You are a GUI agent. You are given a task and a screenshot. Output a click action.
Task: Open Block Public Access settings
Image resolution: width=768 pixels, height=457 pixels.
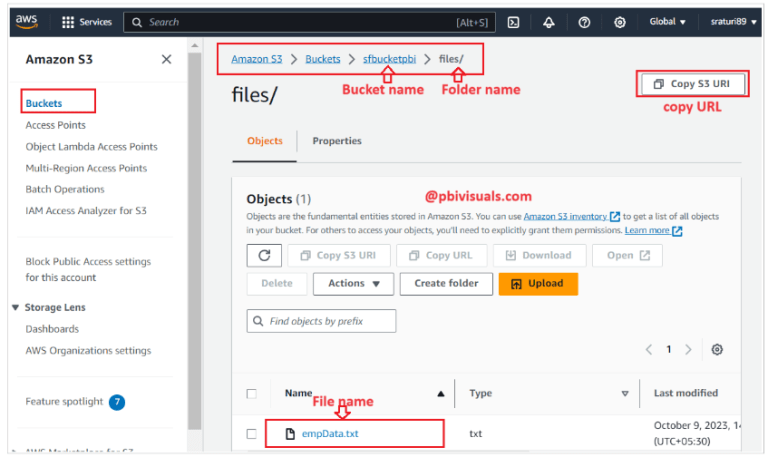pyautogui.click(x=88, y=269)
